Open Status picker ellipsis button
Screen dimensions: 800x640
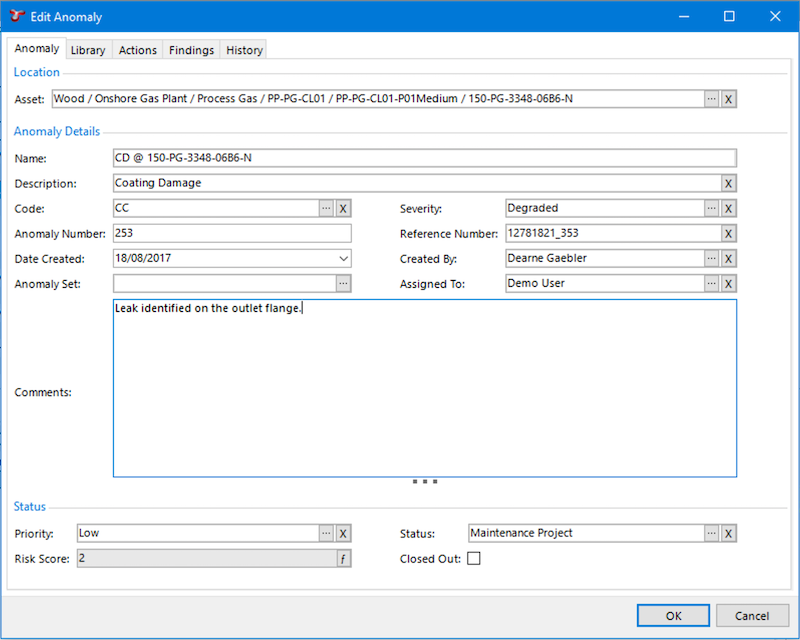pos(711,533)
